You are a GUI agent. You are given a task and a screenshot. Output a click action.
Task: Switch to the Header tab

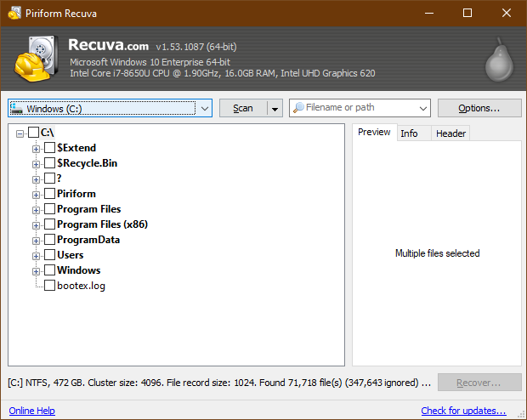[450, 133]
